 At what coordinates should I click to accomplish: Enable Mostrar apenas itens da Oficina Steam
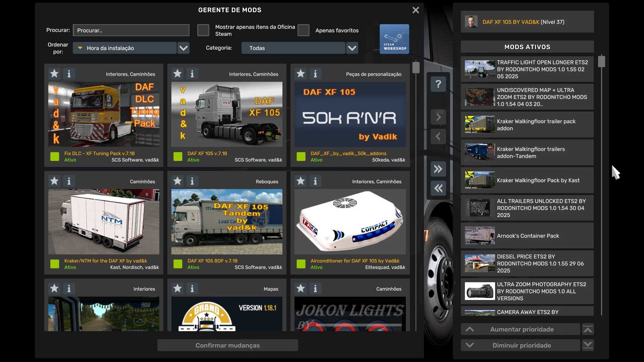pos(203,30)
